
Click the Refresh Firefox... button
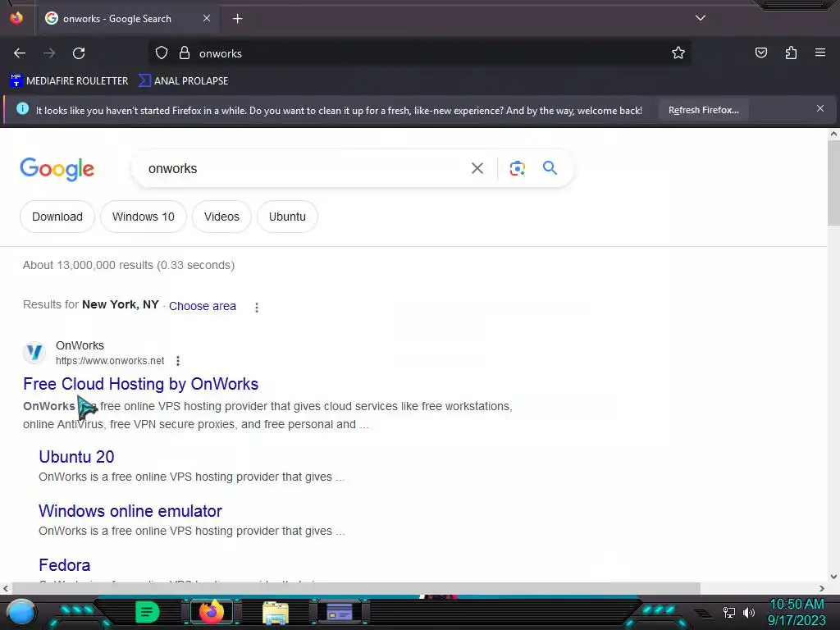[x=703, y=111]
